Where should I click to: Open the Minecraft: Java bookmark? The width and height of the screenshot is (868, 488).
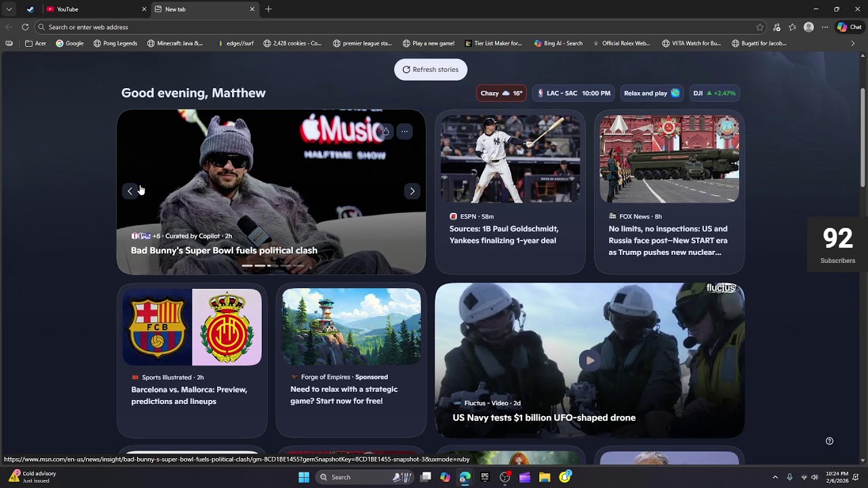point(175,43)
